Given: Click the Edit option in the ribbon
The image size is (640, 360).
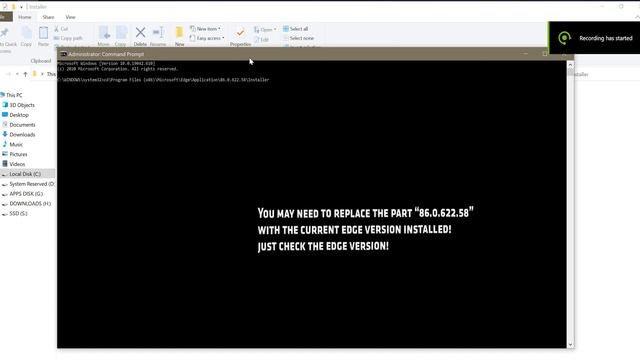Looking at the screenshot, I should 262,40.
